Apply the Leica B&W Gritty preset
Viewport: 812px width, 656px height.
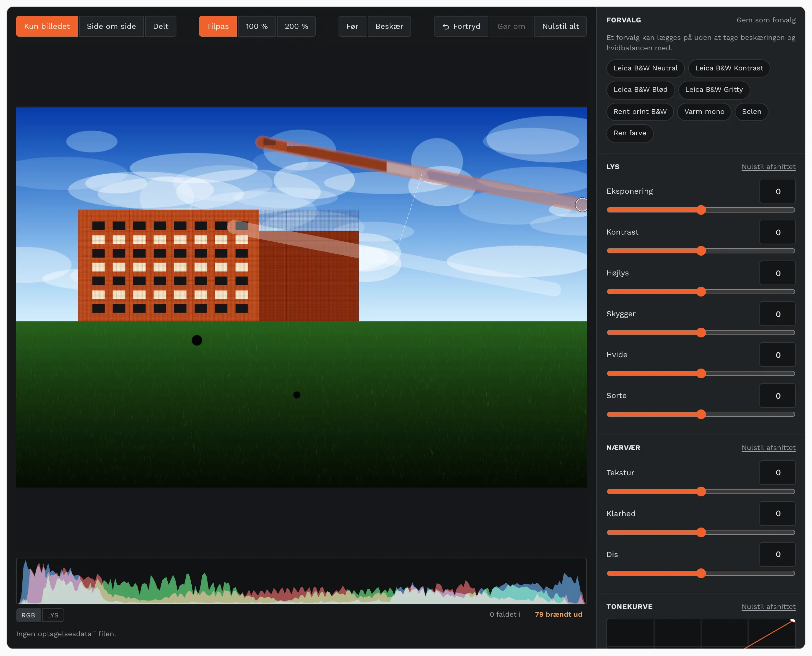click(714, 90)
